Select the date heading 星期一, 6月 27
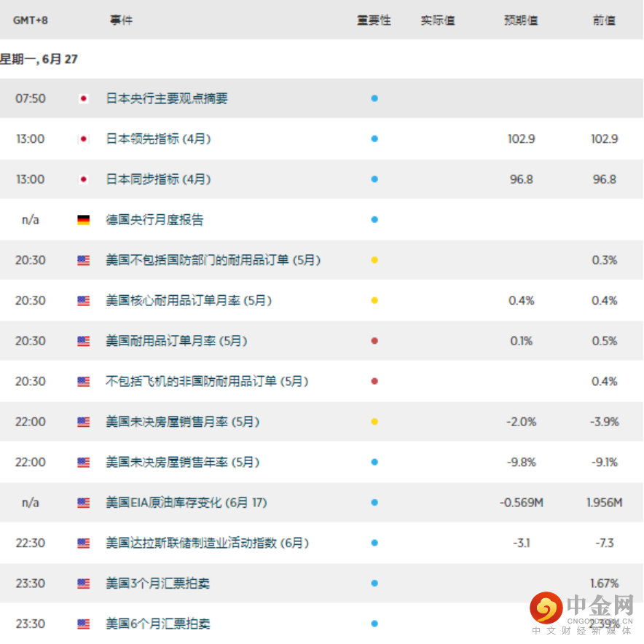This screenshot has width=644, height=644. tap(39, 60)
